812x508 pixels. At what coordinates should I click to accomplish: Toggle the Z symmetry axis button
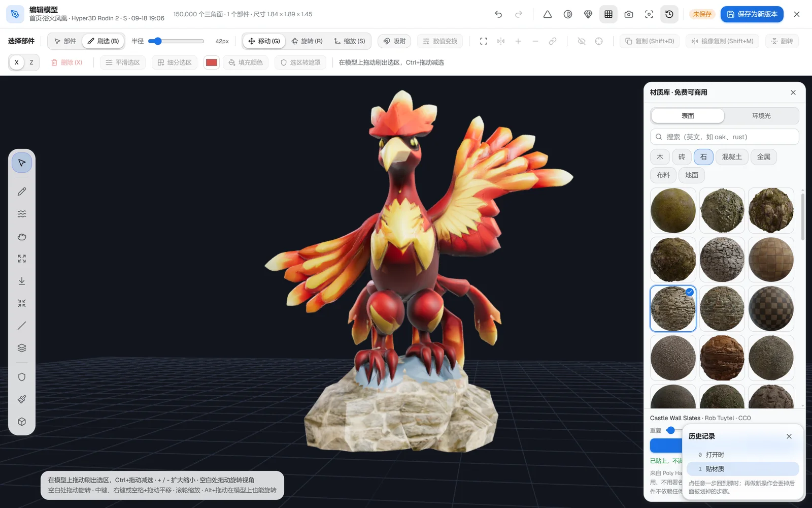click(x=31, y=62)
